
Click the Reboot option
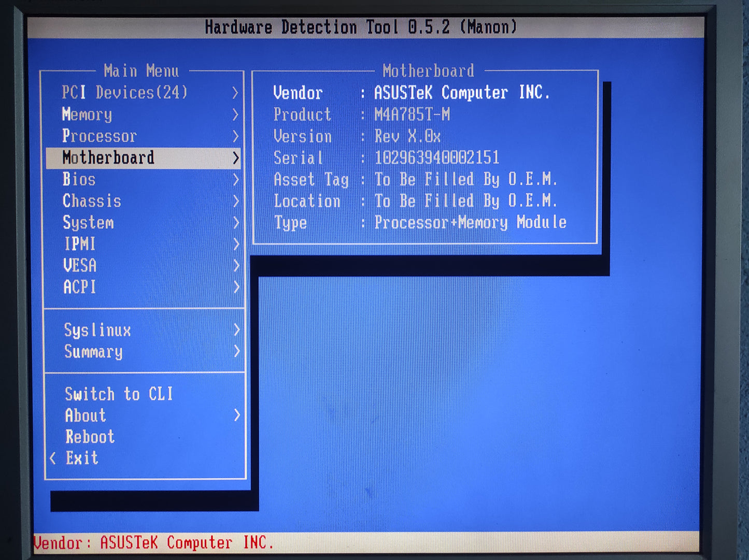90,437
